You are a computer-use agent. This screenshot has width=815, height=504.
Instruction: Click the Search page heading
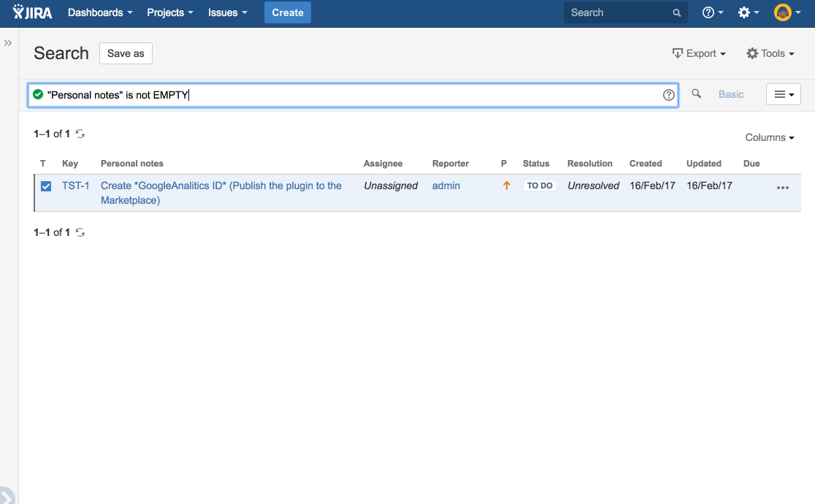pos(61,53)
